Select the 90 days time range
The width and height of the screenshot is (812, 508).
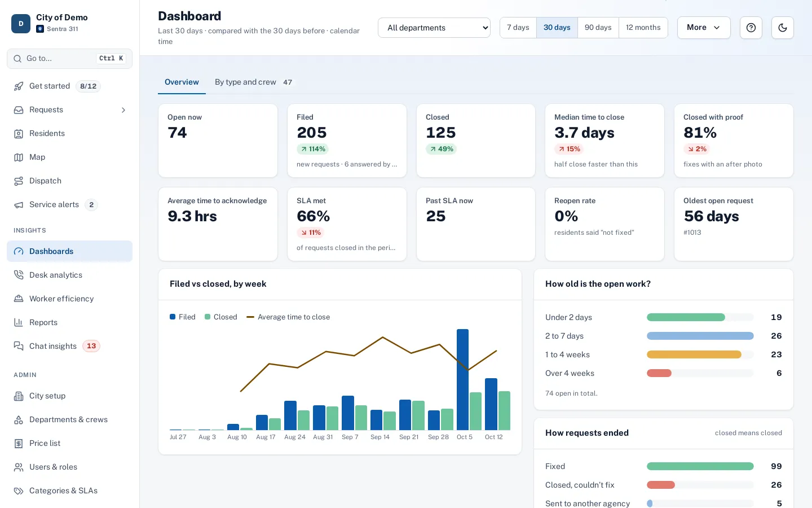(x=598, y=28)
